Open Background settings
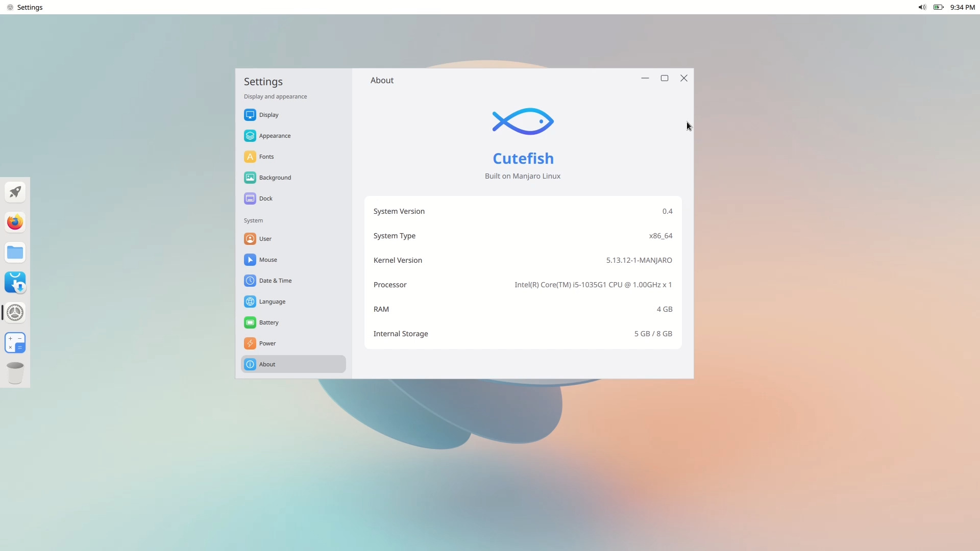 point(274,178)
